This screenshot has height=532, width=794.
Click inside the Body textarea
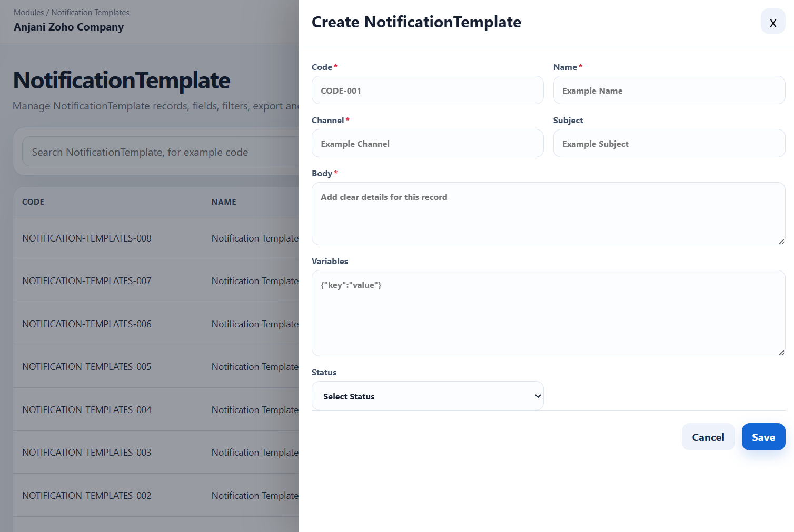[549, 214]
